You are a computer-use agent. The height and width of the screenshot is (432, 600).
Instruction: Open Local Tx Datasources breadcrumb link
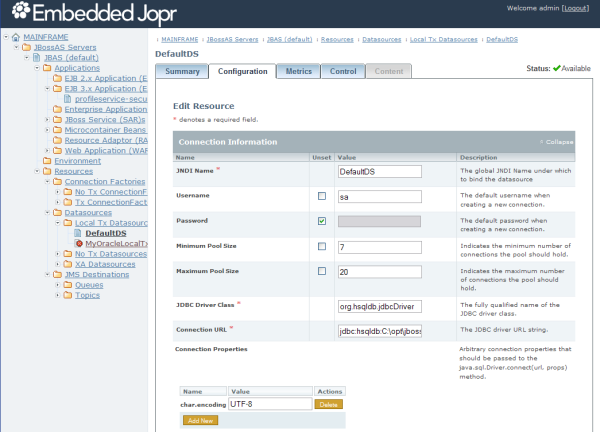click(x=443, y=39)
